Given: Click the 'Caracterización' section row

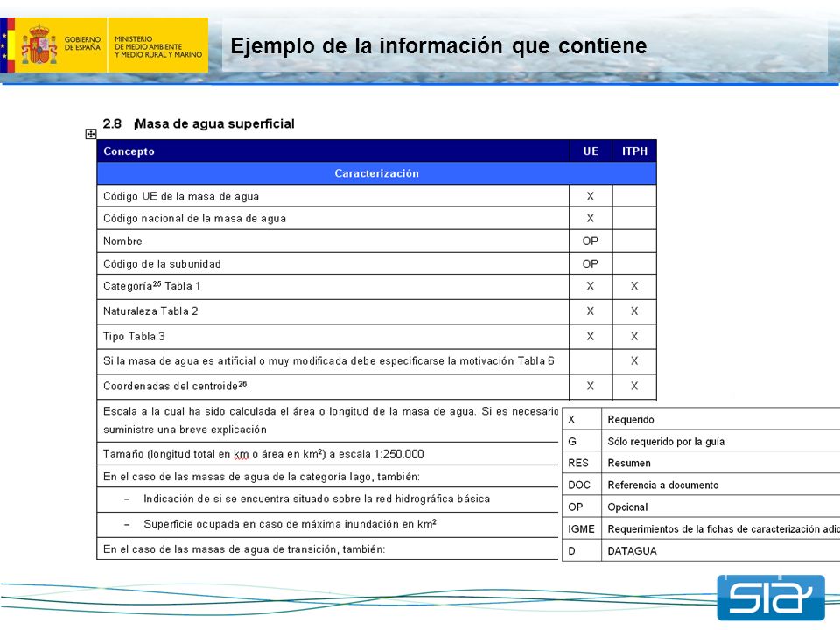Looking at the screenshot, I should (x=376, y=173).
